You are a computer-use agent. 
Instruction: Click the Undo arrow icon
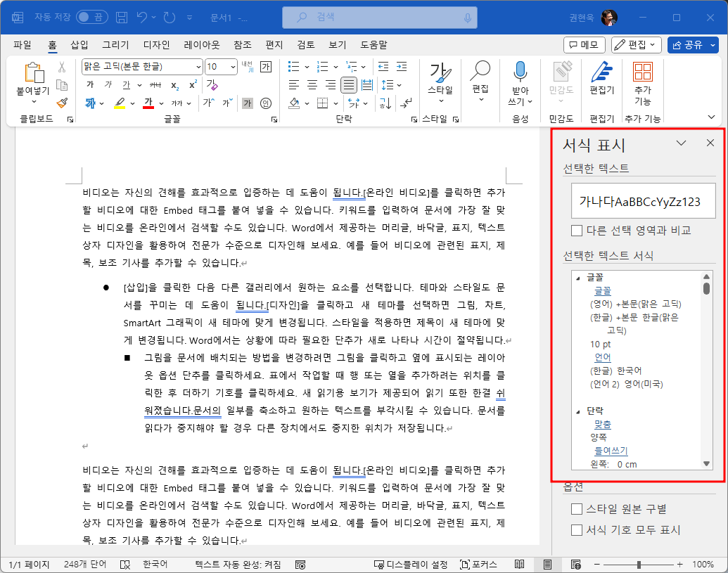pos(143,18)
